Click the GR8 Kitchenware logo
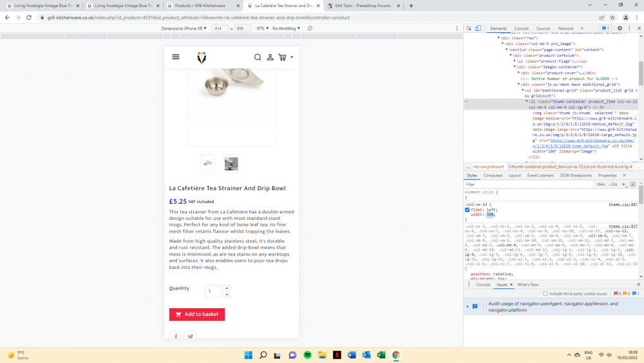Screen dimensions: 644x363 pos(201,57)
